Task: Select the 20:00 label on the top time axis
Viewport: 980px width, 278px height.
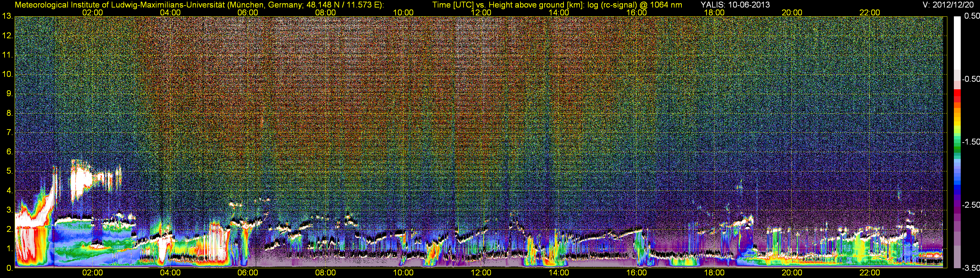Action: pyautogui.click(x=792, y=12)
